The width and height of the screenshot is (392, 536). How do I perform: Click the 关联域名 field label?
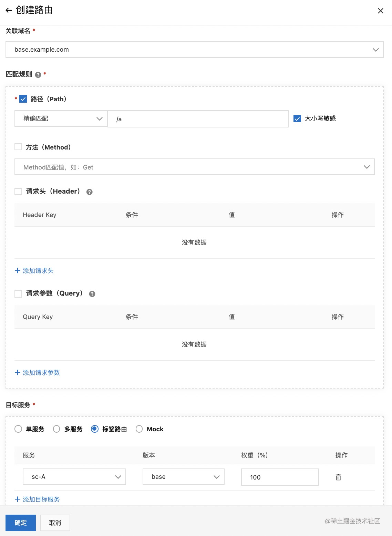click(18, 31)
